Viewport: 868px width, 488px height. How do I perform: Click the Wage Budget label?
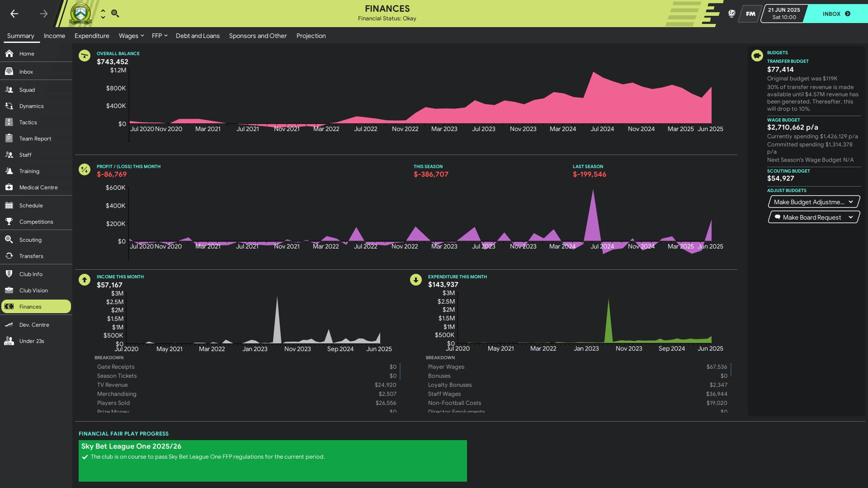tap(783, 120)
